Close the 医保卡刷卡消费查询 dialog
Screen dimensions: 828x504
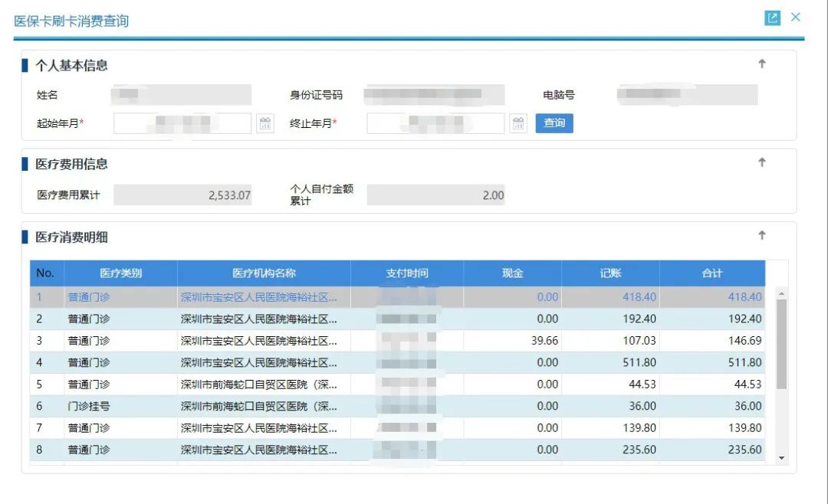796,17
